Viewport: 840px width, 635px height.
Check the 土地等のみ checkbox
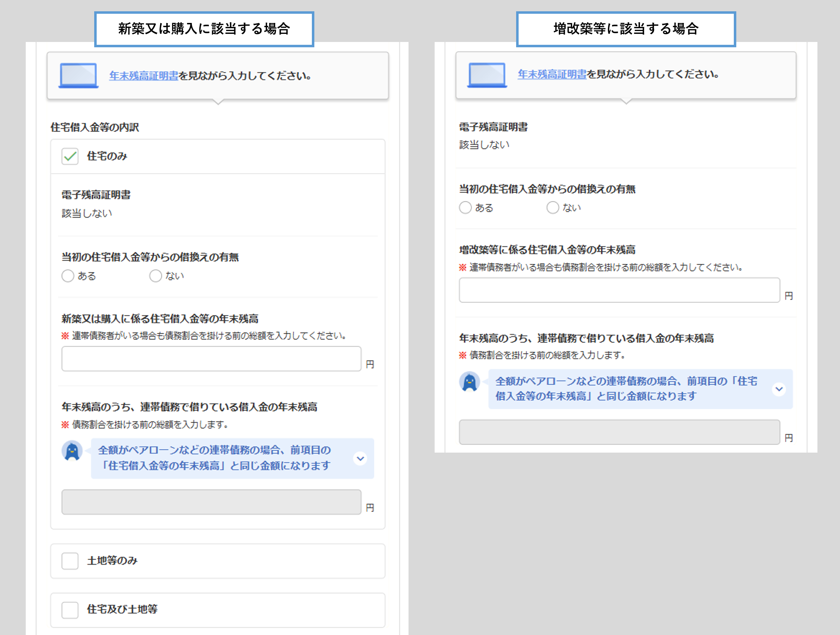tap(70, 561)
